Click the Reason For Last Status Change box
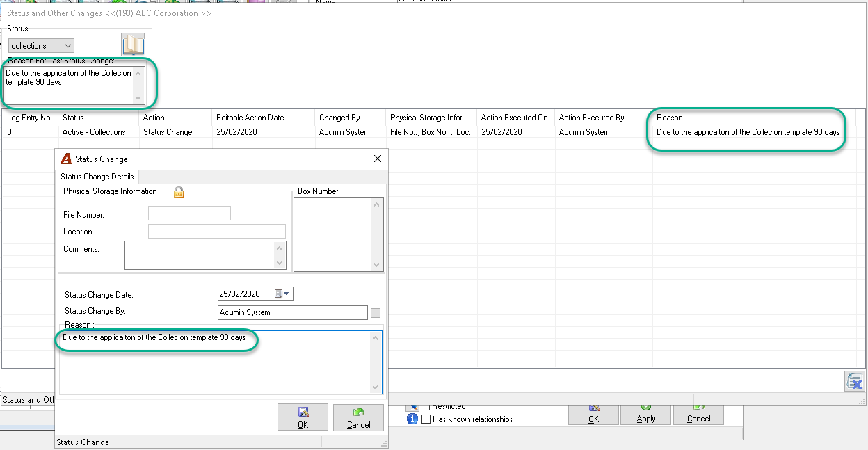Viewport: 868px width, 450px height. pyautogui.click(x=74, y=86)
